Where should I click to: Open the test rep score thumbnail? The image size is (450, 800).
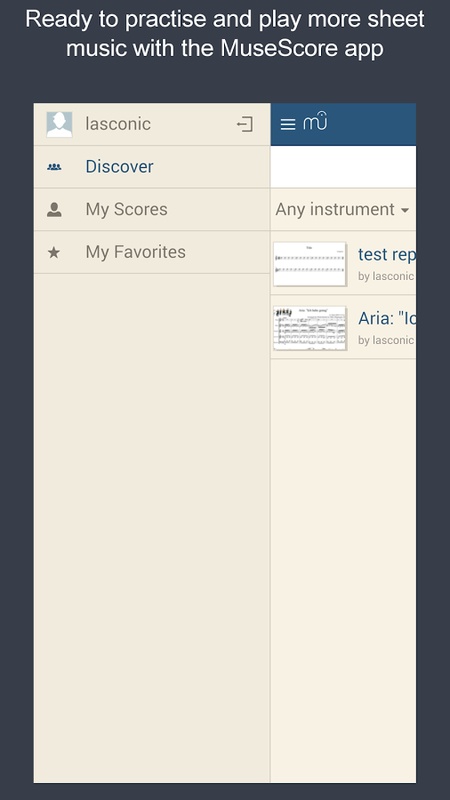click(x=310, y=264)
